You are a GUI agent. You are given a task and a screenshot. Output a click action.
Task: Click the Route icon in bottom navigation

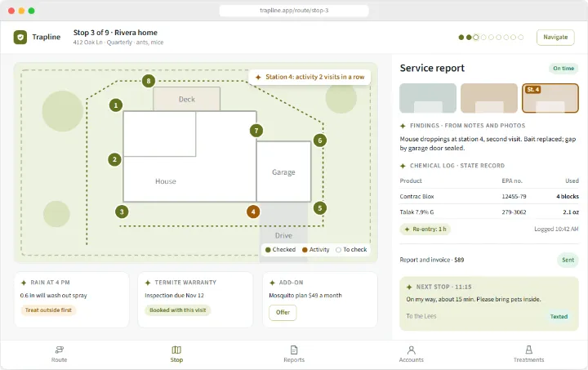pos(60,350)
